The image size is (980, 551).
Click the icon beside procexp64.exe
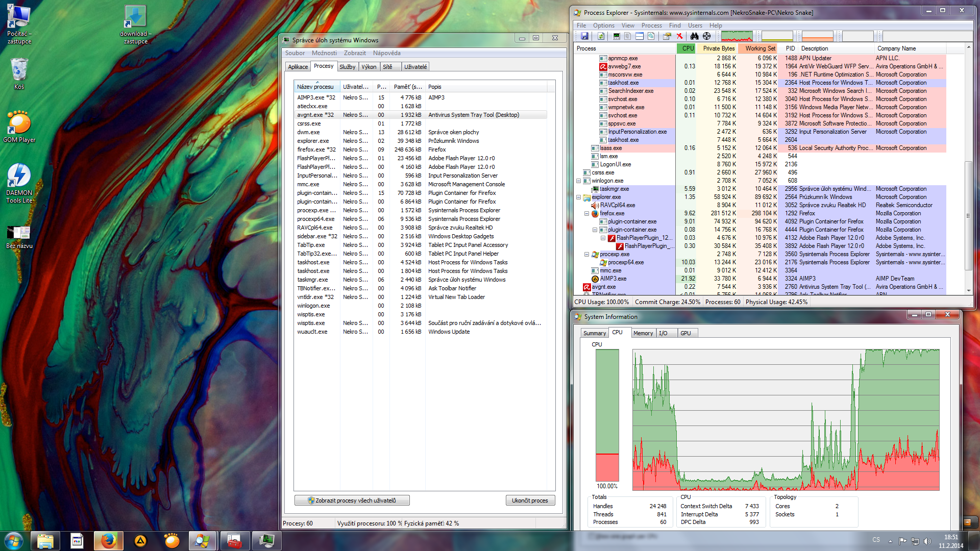click(x=603, y=262)
